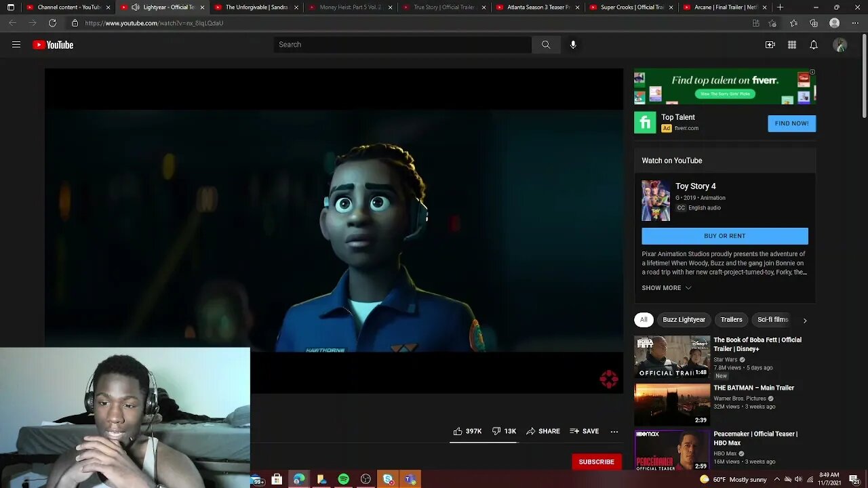
Task: Switch to the Super Crooks tab
Action: pyautogui.click(x=631, y=7)
